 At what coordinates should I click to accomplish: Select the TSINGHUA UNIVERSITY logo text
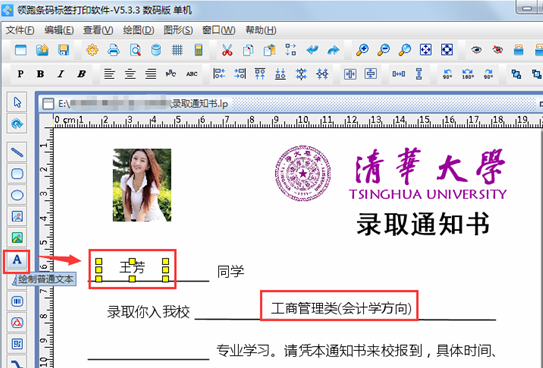click(x=428, y=194)
